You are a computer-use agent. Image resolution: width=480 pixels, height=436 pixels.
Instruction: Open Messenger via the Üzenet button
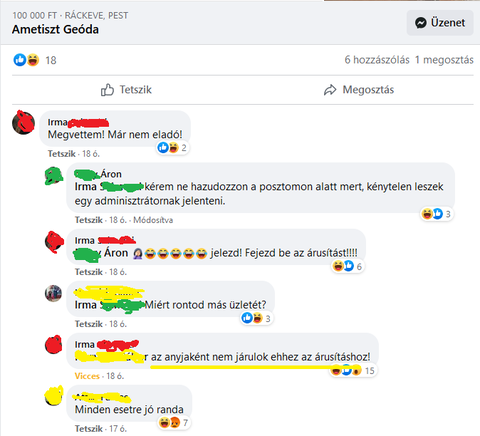point(440,23)
